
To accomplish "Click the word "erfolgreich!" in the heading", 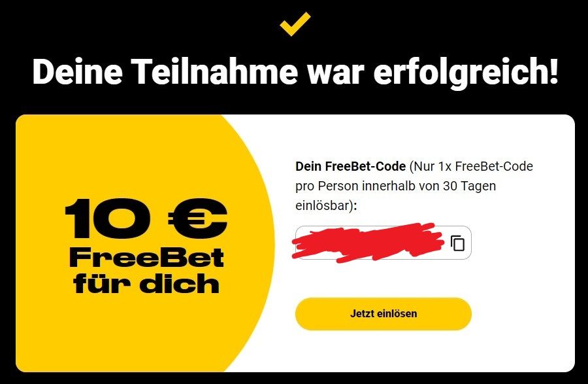I will pyautogui.click(x=466, y=72).
